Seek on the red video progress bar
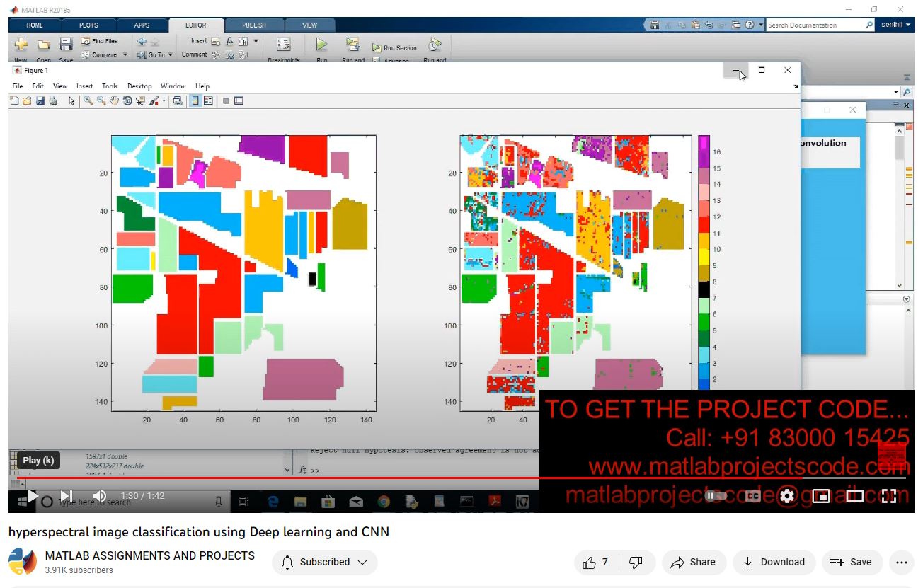Image resolution: width=923 pixels, height=588 pixels. (425, 478)
